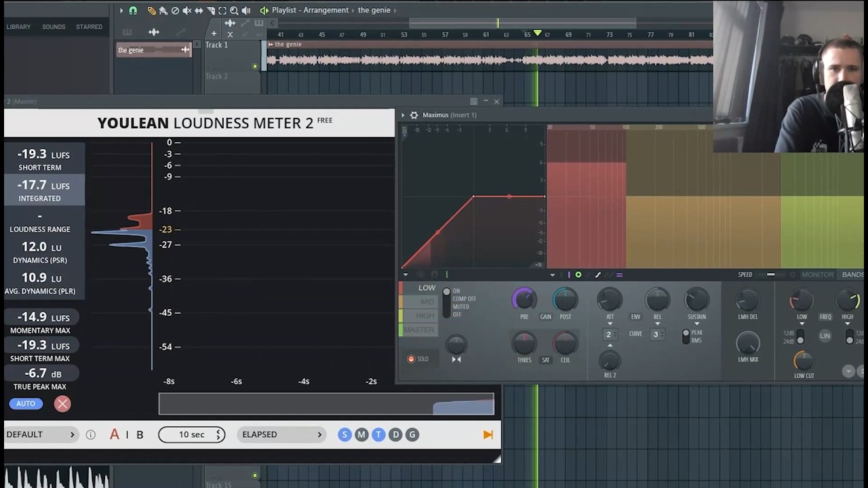Open the Maximus plugin options arrow
The height and width of the screenshot is (488, 868).
click(x=403, y=115)
